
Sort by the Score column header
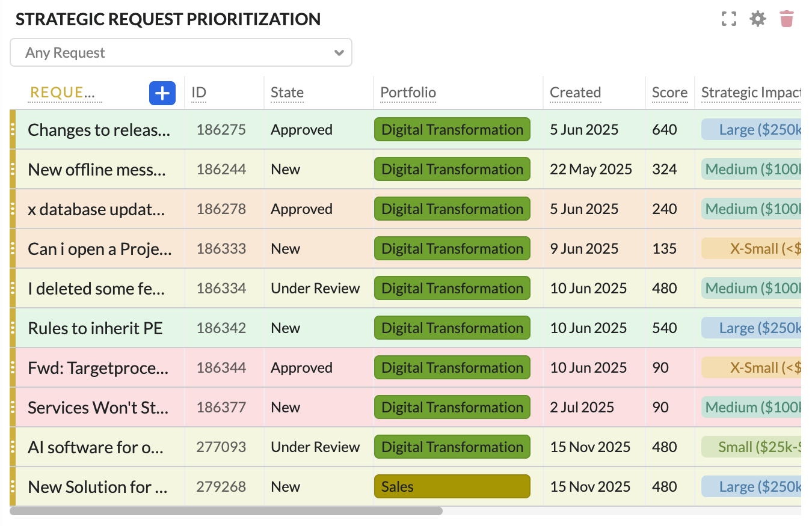coord(669,93)
